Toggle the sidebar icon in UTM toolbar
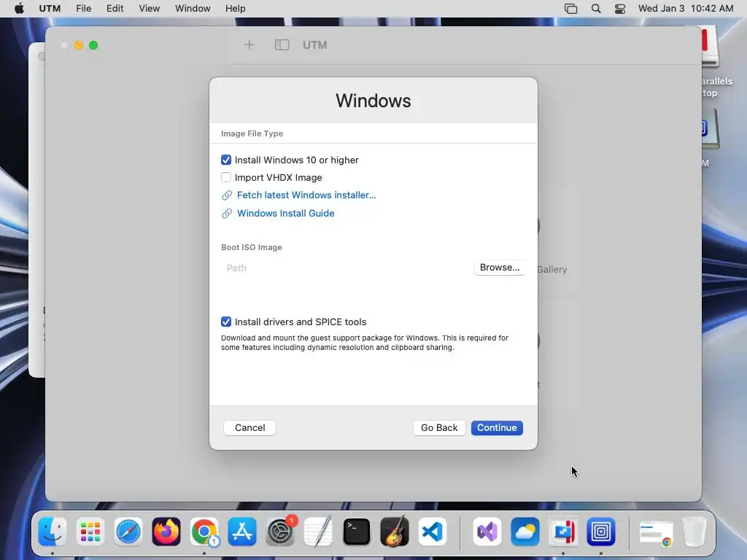 click(282, 44)
